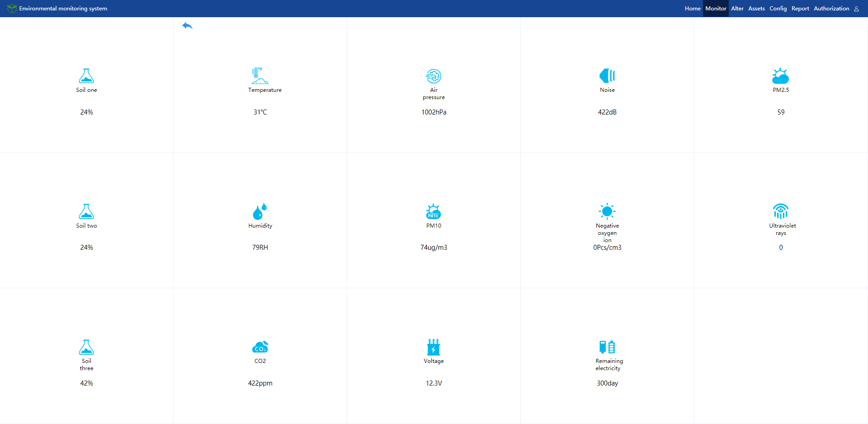The width and height of the screenshot is (868, 424).
Task: Click the Humidity water drops icon
Action: pos(260,211)
